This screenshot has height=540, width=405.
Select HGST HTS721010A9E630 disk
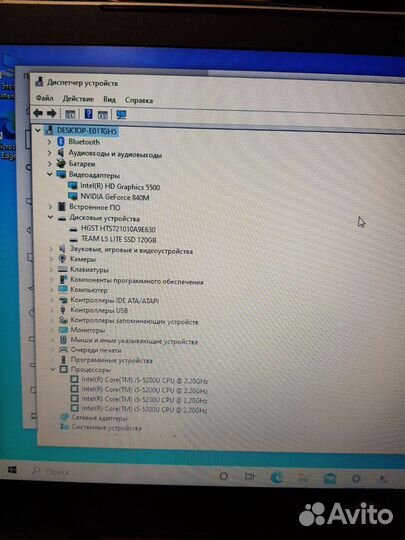pyautogui.click(x=118, y=229)
